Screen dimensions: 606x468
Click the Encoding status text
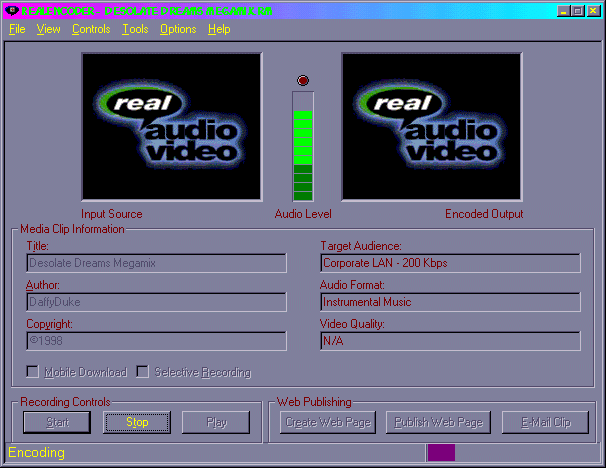(36, 452)
